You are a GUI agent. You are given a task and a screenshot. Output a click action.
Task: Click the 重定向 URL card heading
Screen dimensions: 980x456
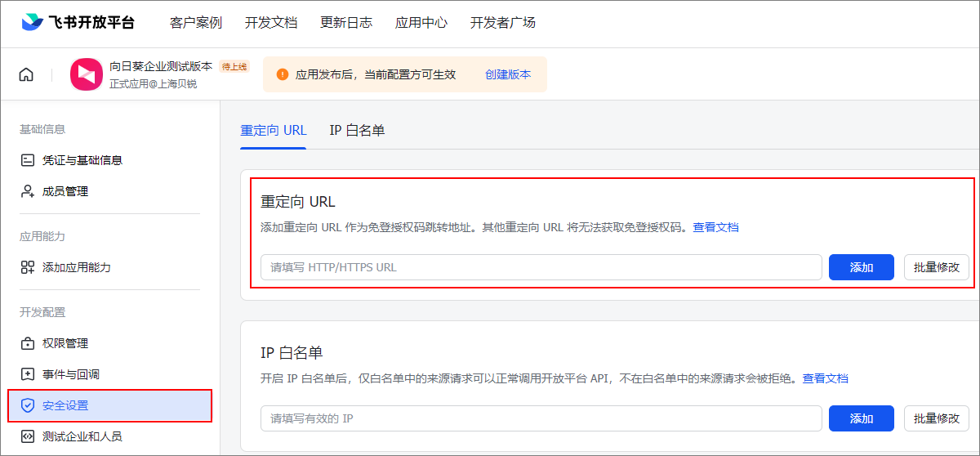(x=298, y=202)
